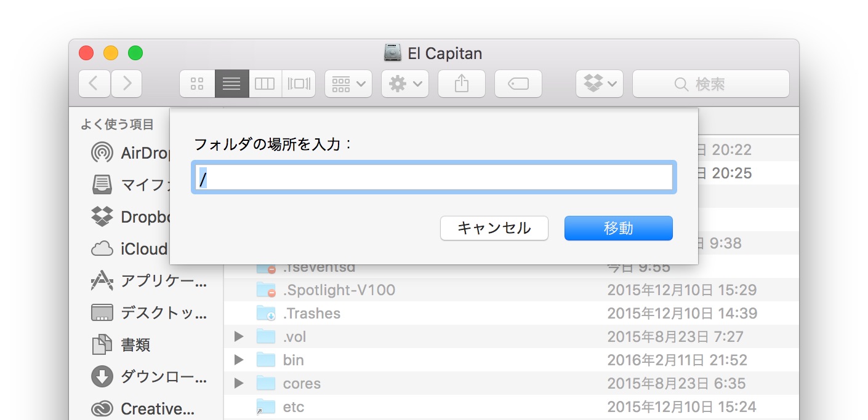Click the date 2015年12月10日 15:29
Viewport: 868px width, 420px height.
pos(682,290)
